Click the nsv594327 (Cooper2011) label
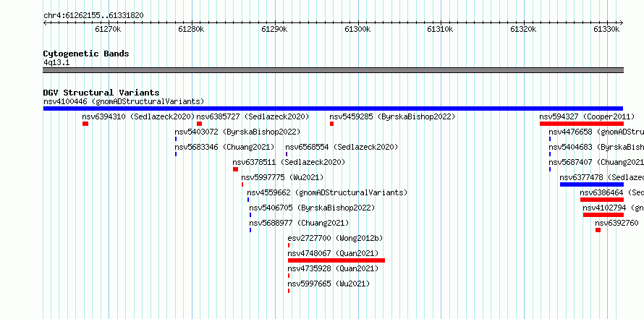 pos(587,116)
